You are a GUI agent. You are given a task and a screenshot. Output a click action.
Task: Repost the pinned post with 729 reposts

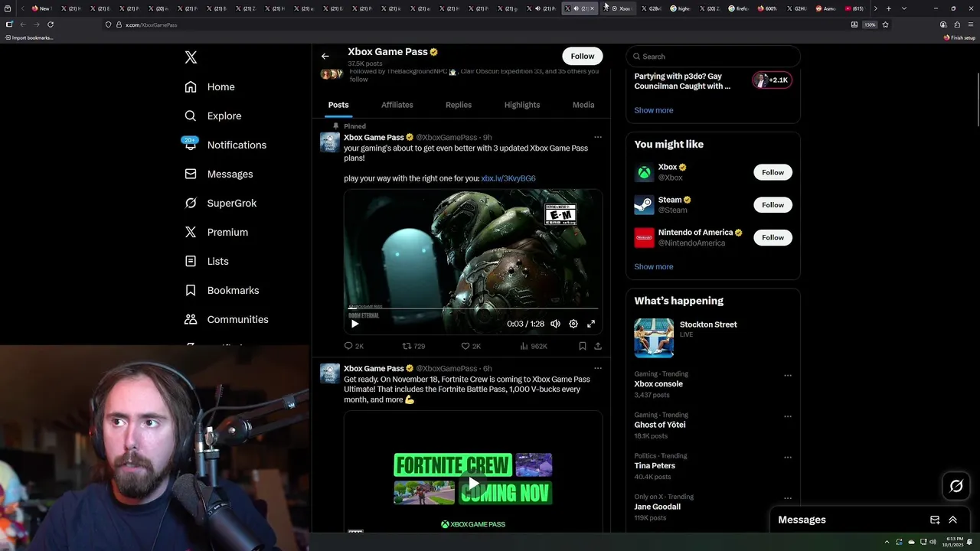(414, 346)
